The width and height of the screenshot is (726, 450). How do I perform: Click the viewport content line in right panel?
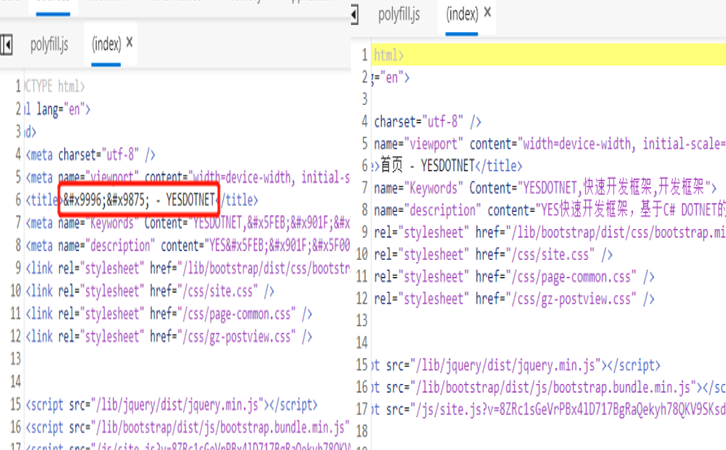point(550,144)
